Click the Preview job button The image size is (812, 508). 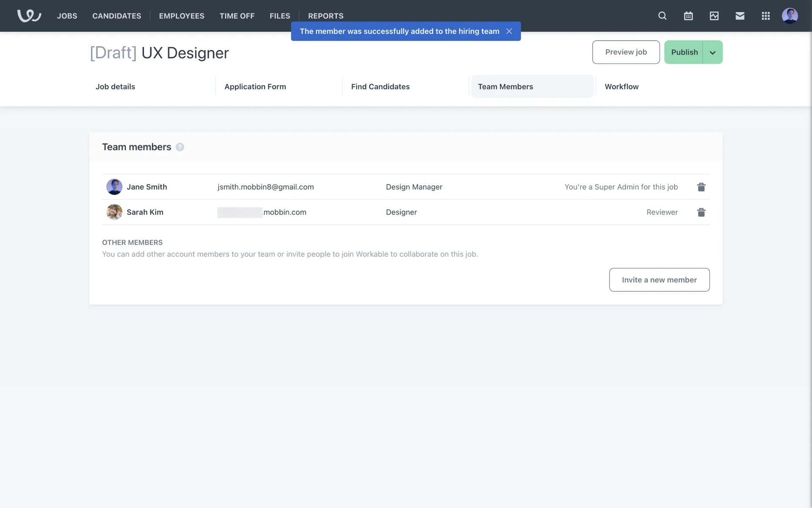click(625, 52)
